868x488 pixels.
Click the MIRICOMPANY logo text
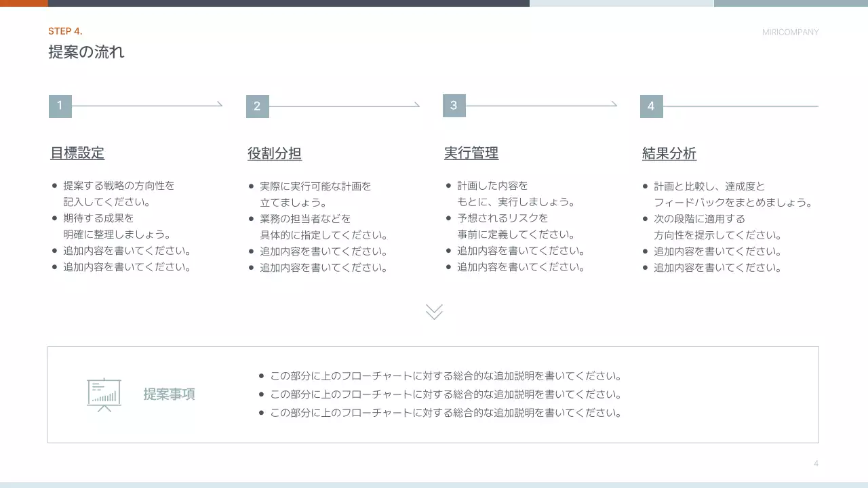791,32
